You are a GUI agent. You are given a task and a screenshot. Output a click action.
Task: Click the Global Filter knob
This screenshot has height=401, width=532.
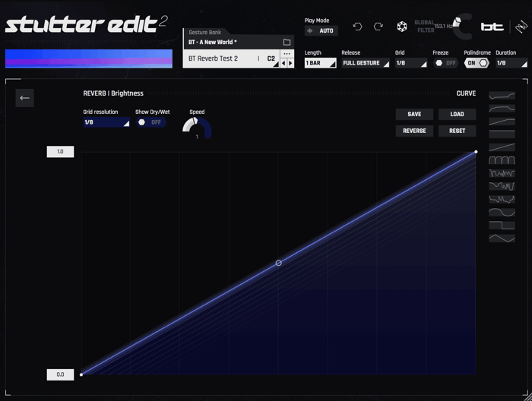click(x=463, y=27)
